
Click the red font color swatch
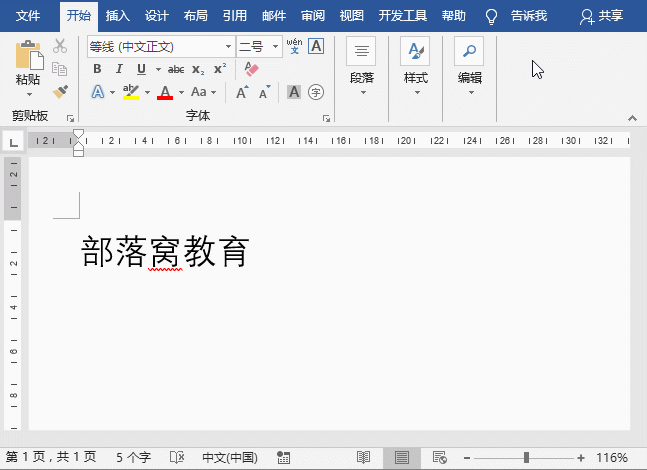pos(165,92)
